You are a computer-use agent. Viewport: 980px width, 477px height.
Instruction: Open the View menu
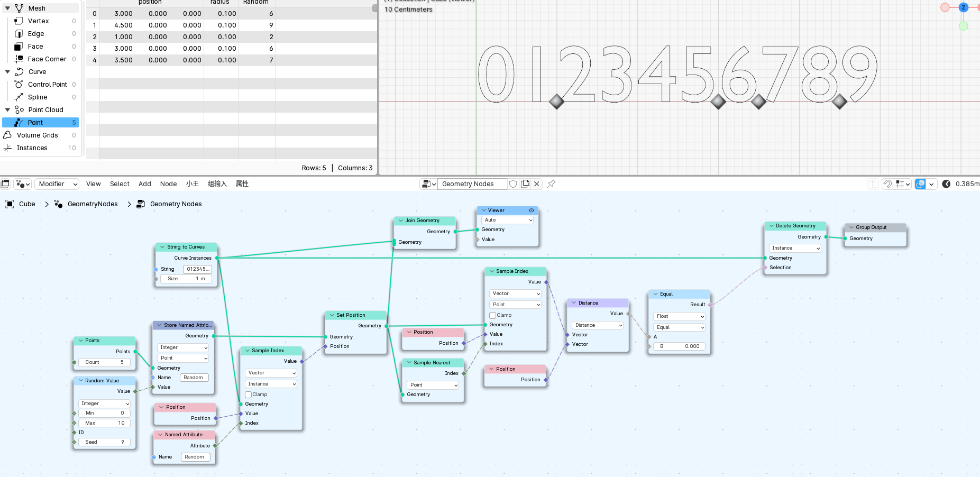[x=94, y=184]
